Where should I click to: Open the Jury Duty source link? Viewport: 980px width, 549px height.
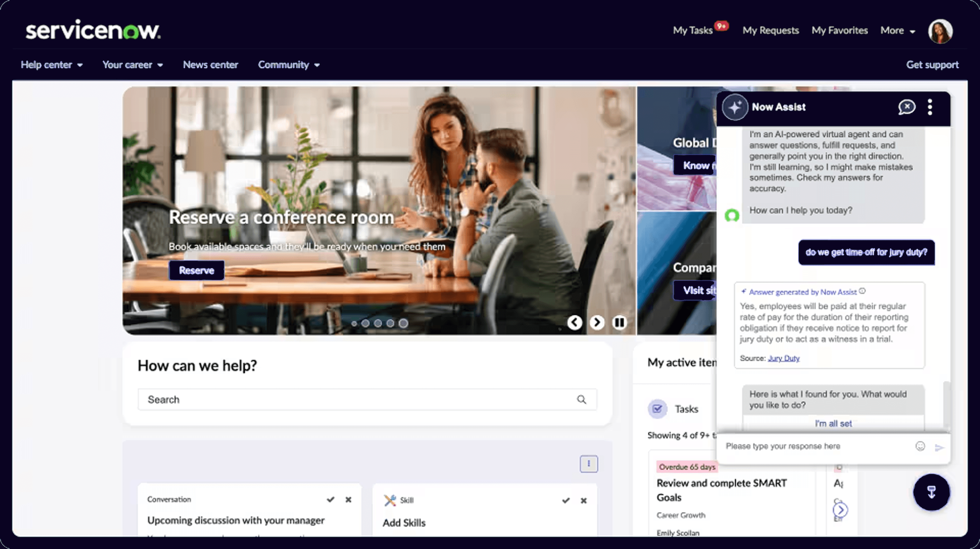[783, 358]
